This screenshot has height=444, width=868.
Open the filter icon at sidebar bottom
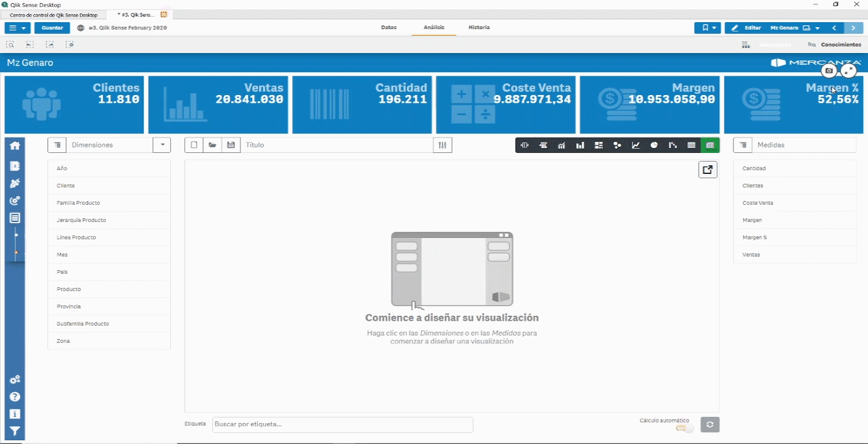tap(15, 430)
